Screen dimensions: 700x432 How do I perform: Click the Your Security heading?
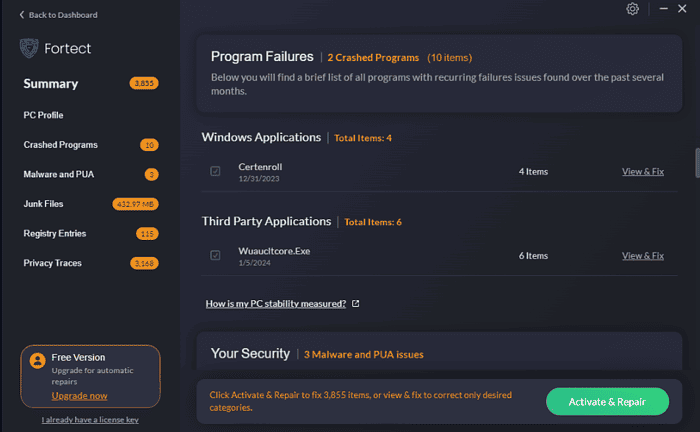(250, 353)
